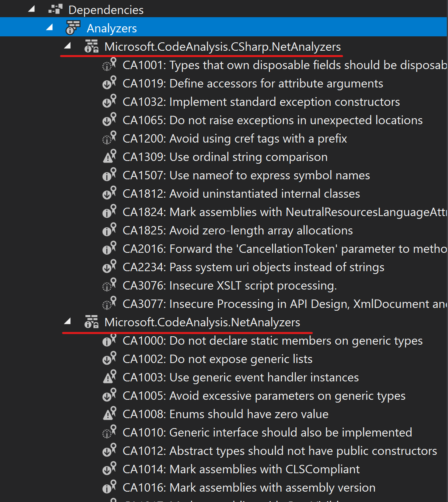Click the CA1032 rule severity icon
The width and height of the screenshot is (448, 502).
click(109, 101)
